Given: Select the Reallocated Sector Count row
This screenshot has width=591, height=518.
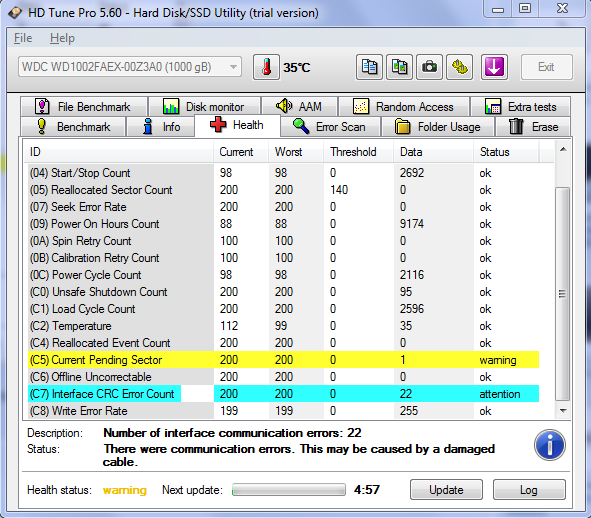Looking at the screenshot, I should [x=283, y=190].
